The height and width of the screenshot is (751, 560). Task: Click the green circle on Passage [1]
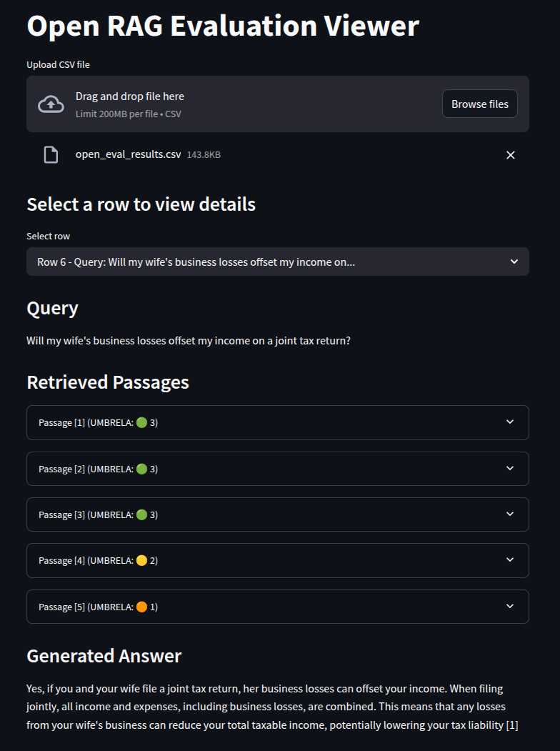pos(141,422)
